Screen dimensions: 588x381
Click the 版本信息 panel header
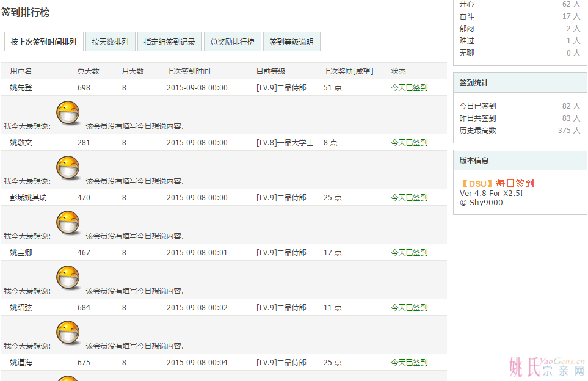tap(520, 161)
